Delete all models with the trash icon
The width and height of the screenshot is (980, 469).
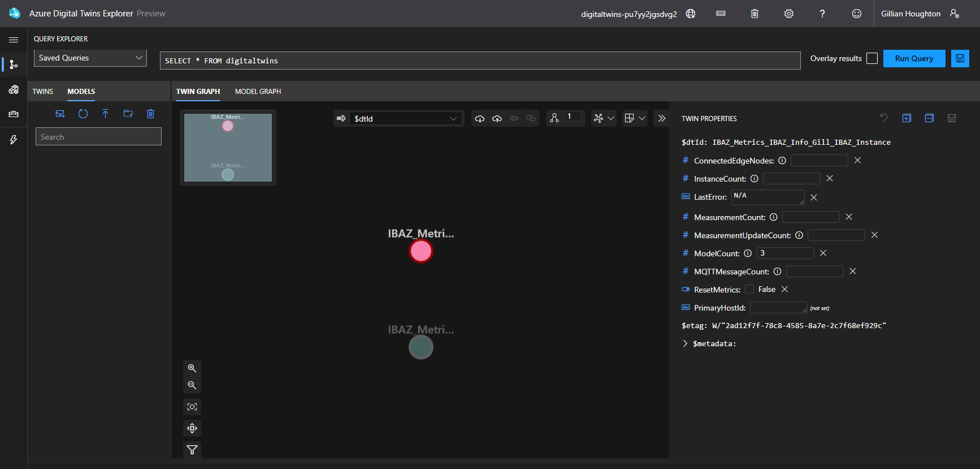[150, 114]
